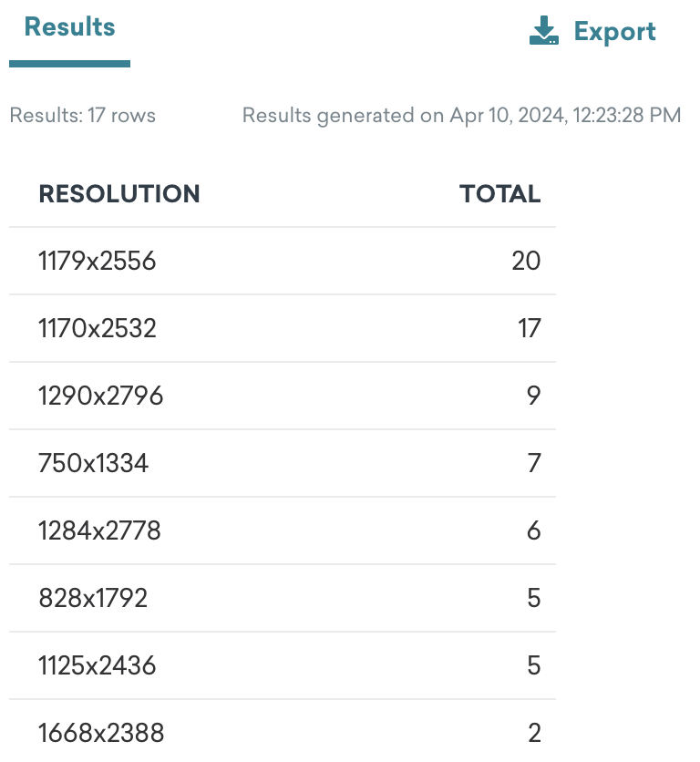Switch to the Results tab
This screenshot has height=762, width=700.
point(69,26)
